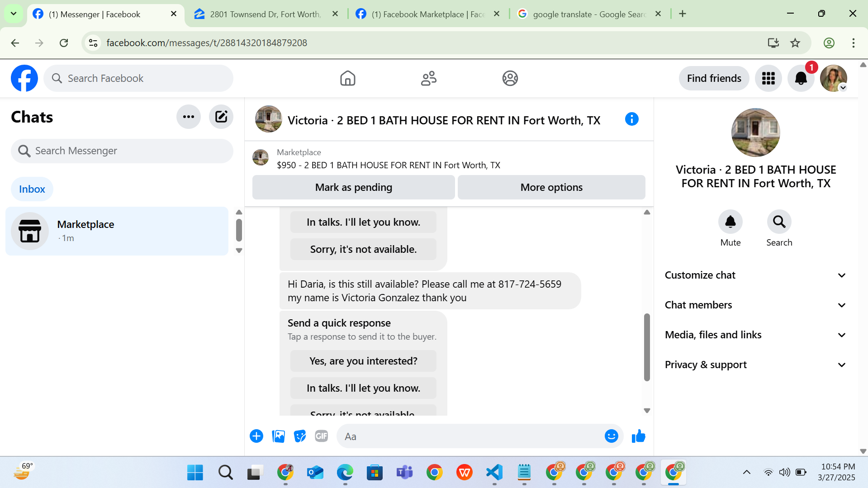
Task: Open Chrome three-dot menu
Action: (854, 43)
